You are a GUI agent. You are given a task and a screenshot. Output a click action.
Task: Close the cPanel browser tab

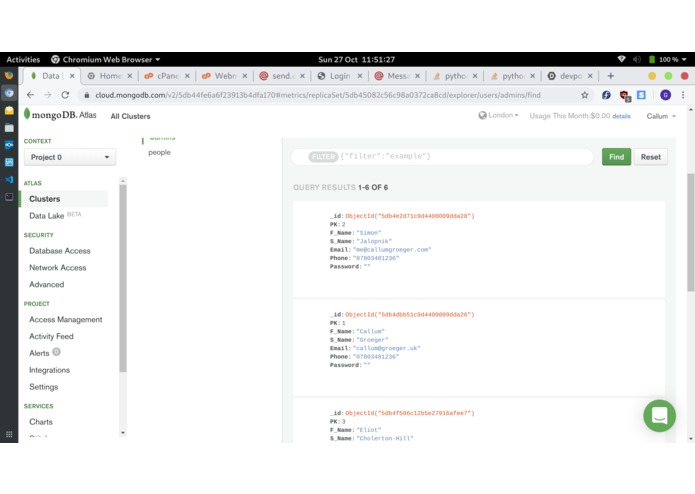coord(187,76)
